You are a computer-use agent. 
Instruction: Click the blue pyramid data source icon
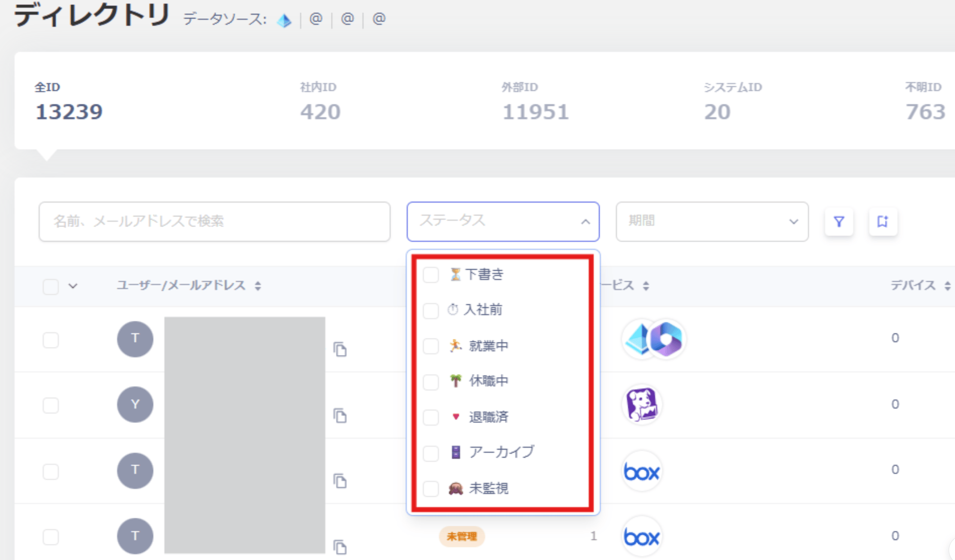point(284,20)
